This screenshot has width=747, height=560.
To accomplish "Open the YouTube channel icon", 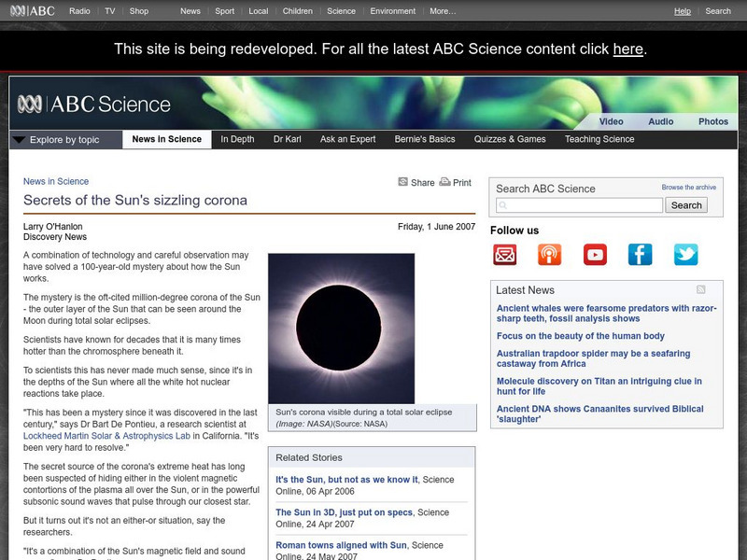I will (595, 254).
